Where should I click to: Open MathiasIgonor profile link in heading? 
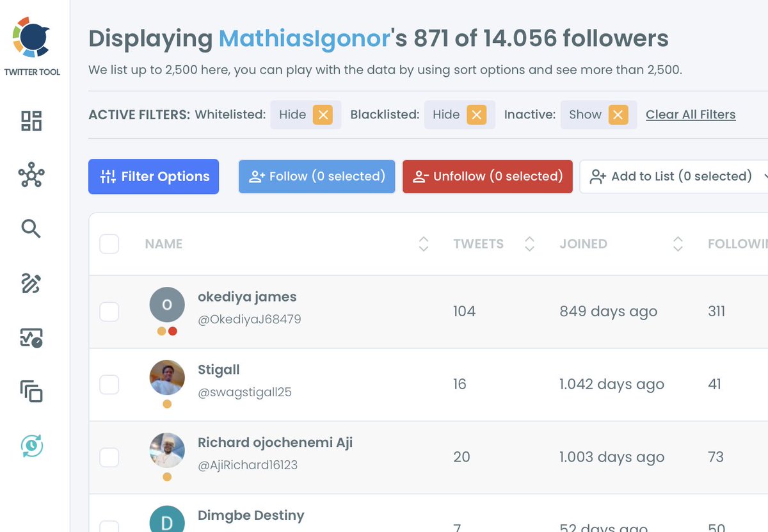[x=305, y=39]
